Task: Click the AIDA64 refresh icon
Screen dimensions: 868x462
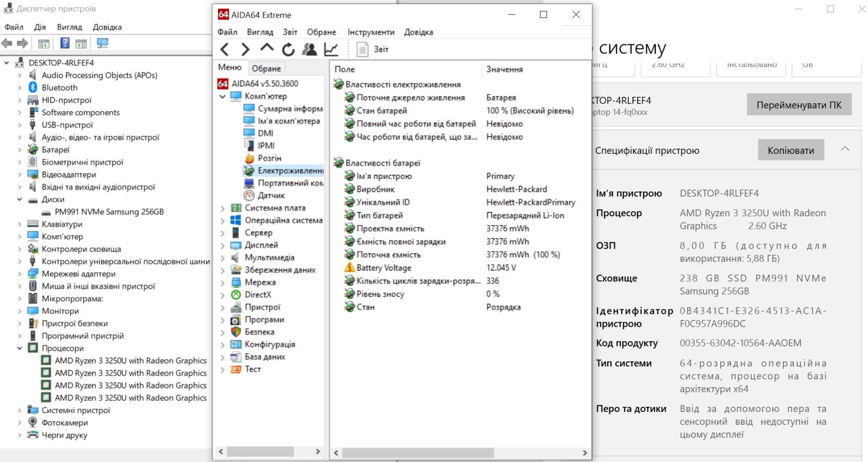Action: [288, 50]
